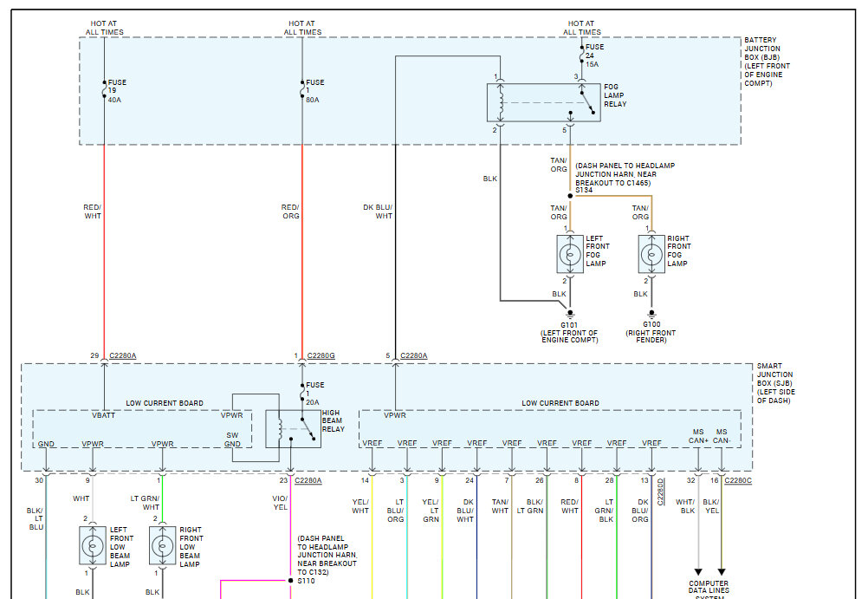Select the RED/ORG wire color label

pos(290,212)
